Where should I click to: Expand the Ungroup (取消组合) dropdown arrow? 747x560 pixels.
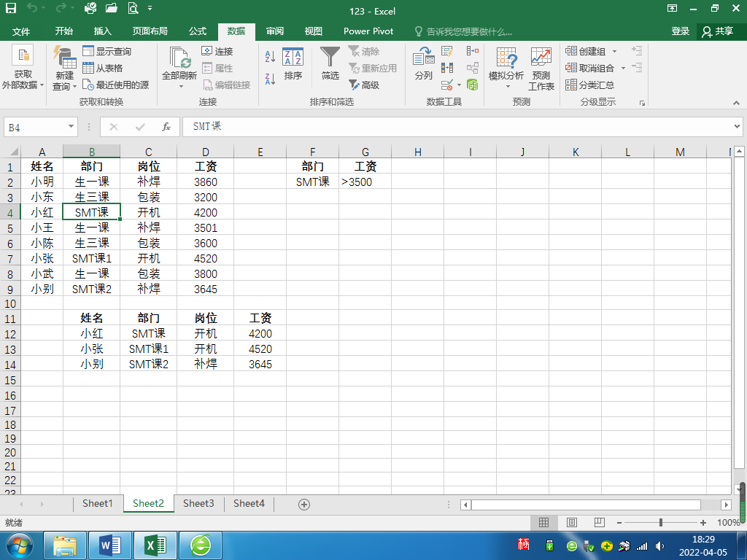pyautogui.click(x=623, y=69)
